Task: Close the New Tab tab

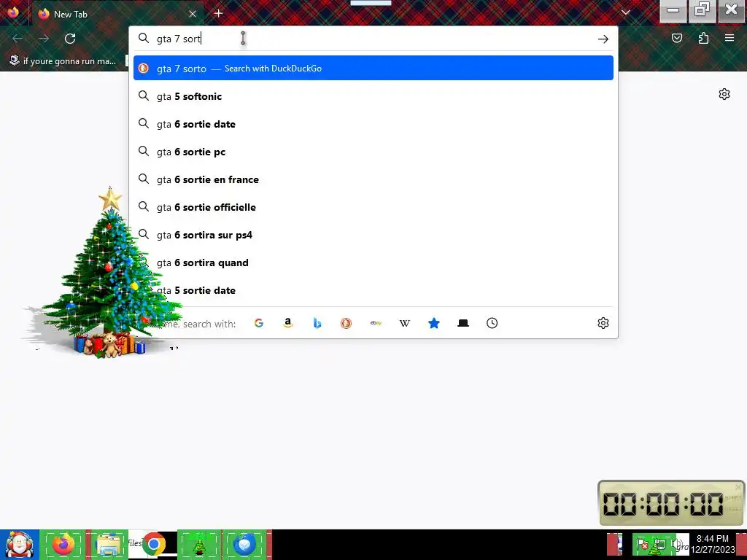Action: click(x=193, y=14)
